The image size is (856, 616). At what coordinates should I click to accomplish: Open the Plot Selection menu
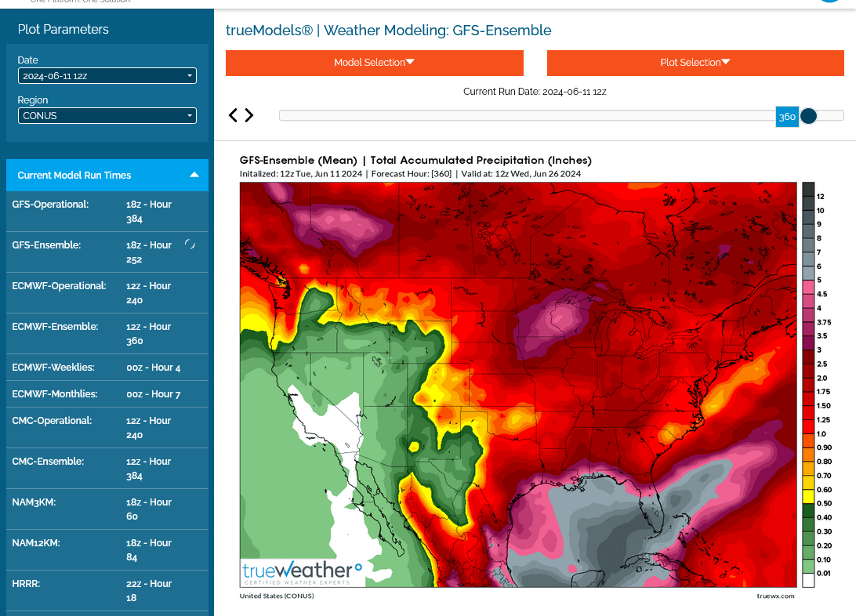pos(695,63)
